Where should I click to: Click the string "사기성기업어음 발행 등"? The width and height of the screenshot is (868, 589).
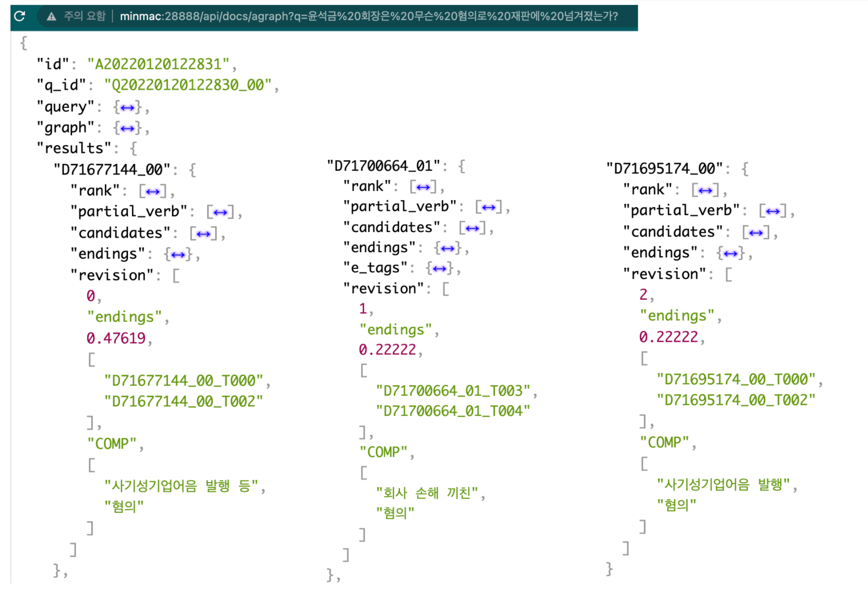pyautogui.click(x=181, y=486)
